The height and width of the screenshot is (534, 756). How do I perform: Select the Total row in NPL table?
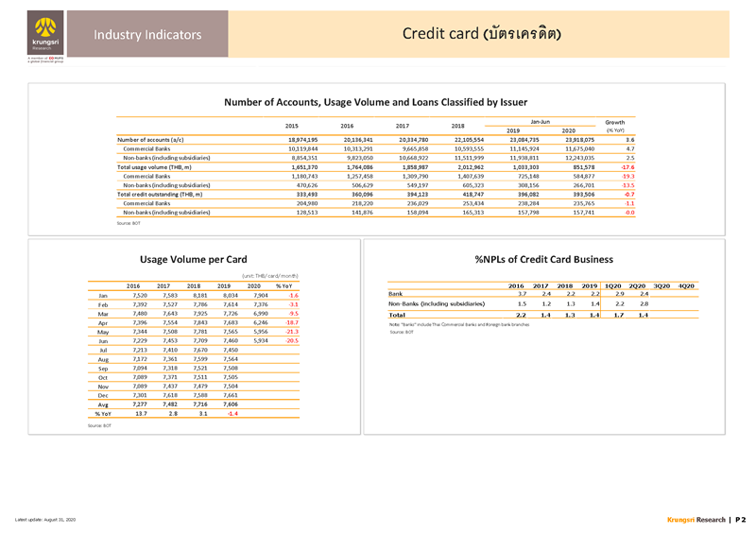[397, 315]
